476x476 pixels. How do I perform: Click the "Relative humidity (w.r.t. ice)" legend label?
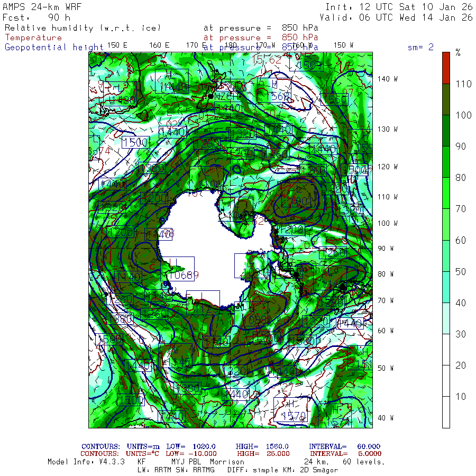[83, 28]
